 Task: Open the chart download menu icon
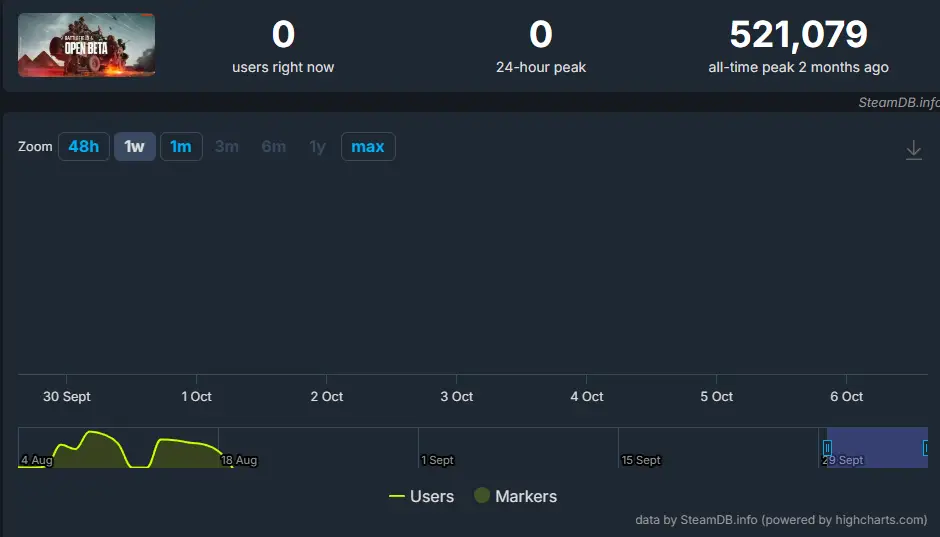(x=913, y=150)
